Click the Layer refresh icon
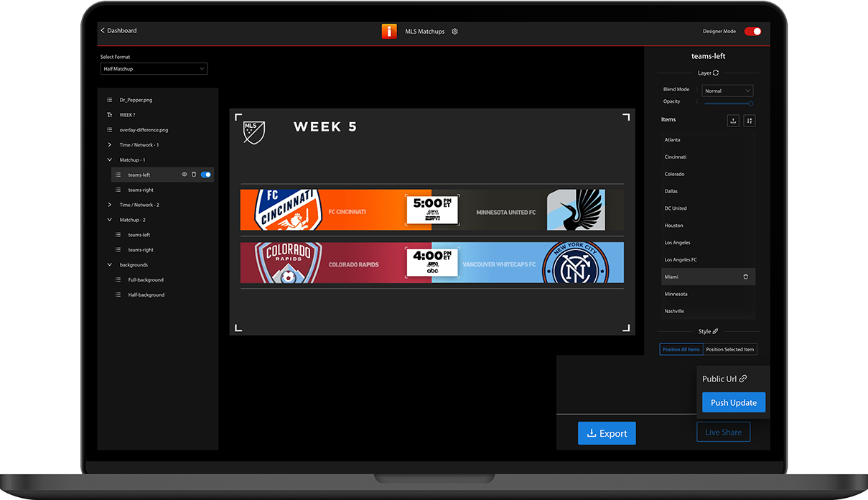Viewport: 868px width, 500px height. 716,73
